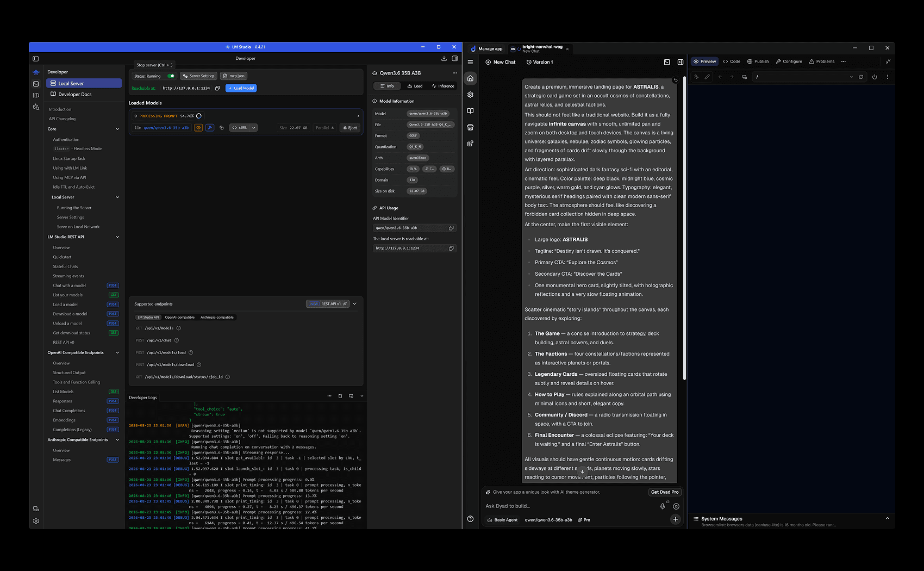Open Developer Docs in LM Studio sidebar

click(84, 95)
